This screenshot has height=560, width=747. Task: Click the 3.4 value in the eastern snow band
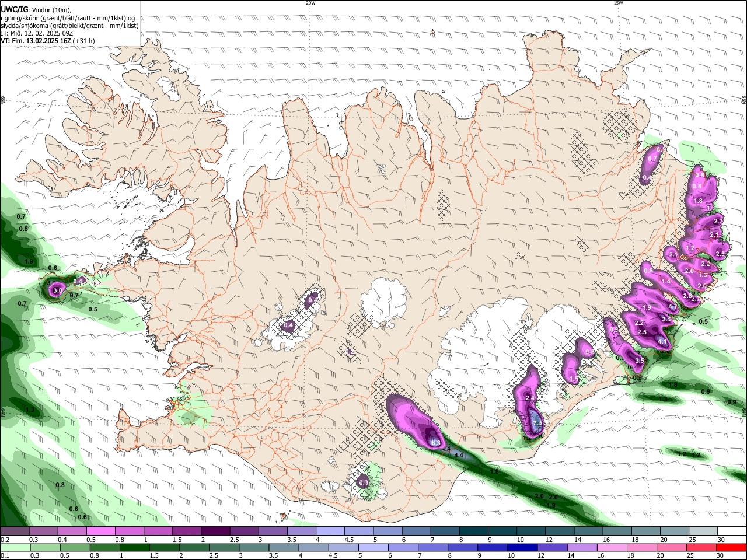pos(666,320)
